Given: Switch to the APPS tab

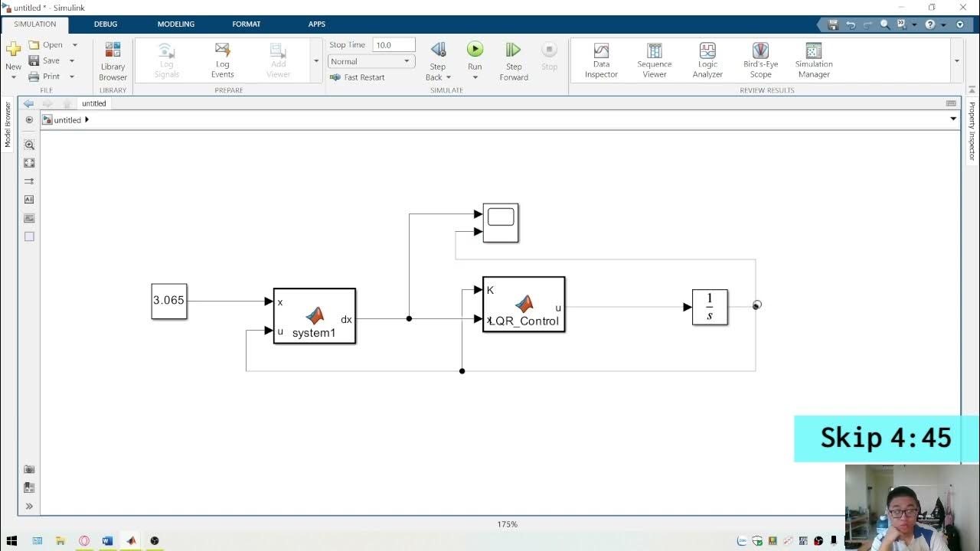Looking at the screenshot, I should [x=317, y=24].
